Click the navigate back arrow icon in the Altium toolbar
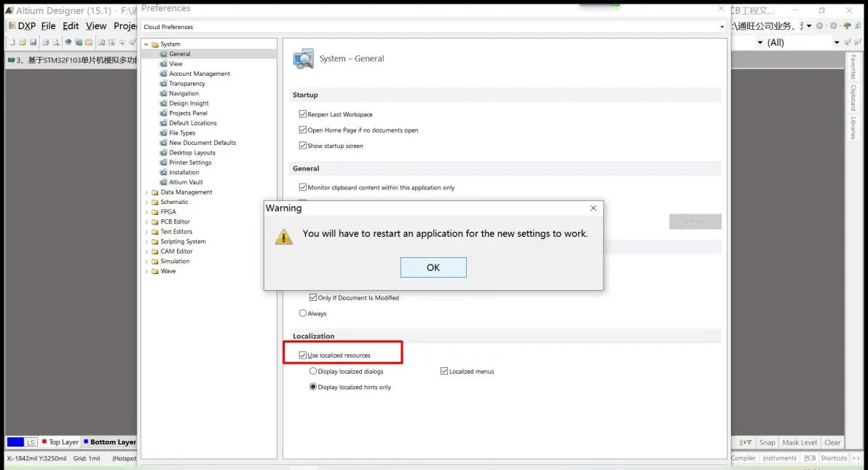 coord(820,26)
